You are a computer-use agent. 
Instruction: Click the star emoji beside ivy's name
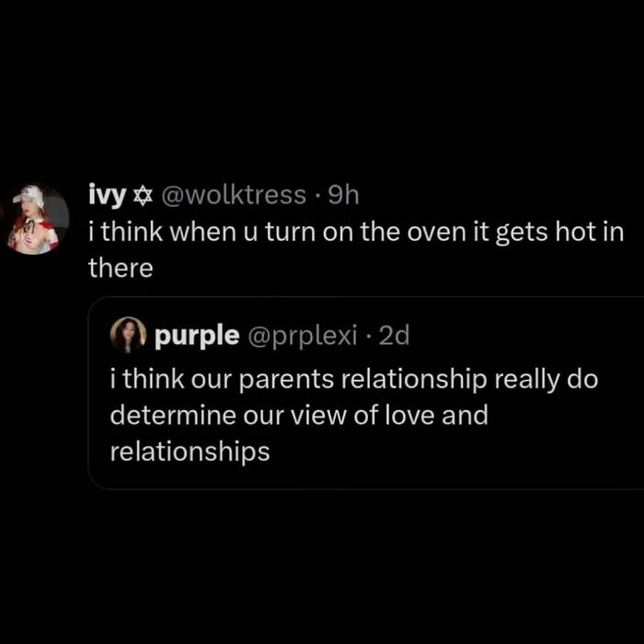coord(143,194)
